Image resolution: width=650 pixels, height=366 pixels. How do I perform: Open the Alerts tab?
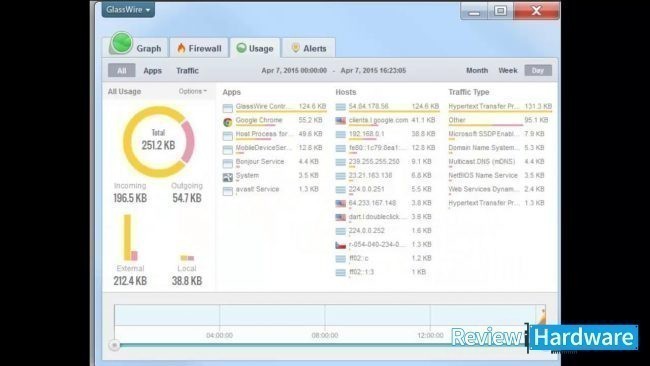pyautogui.click(x=309, y=48)
